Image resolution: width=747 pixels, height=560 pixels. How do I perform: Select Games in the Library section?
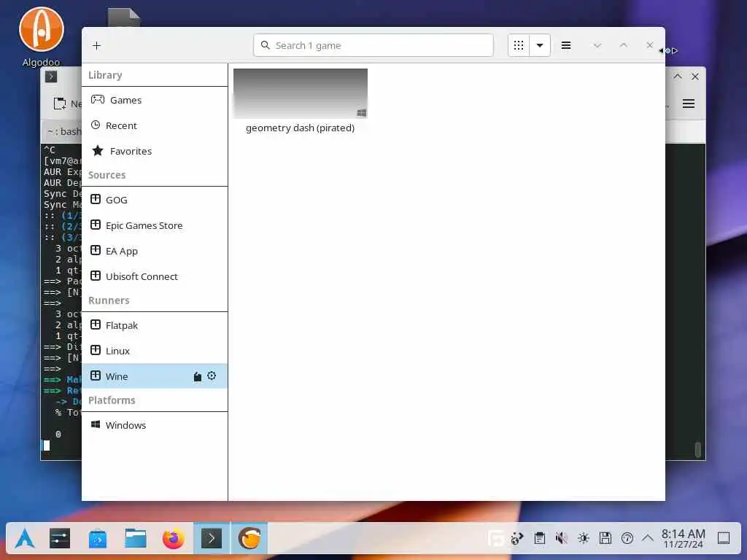pos(155,100)
